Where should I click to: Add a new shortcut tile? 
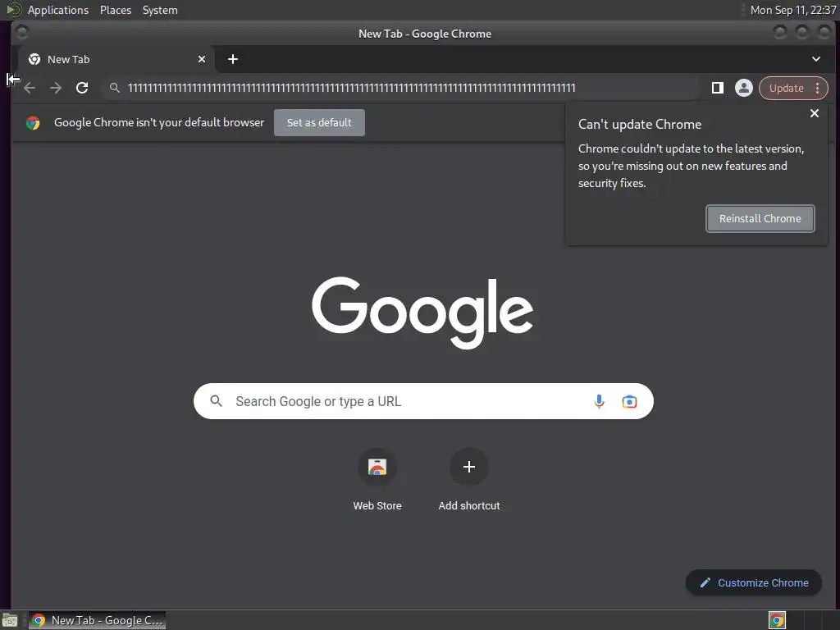[x=468, y=479]
